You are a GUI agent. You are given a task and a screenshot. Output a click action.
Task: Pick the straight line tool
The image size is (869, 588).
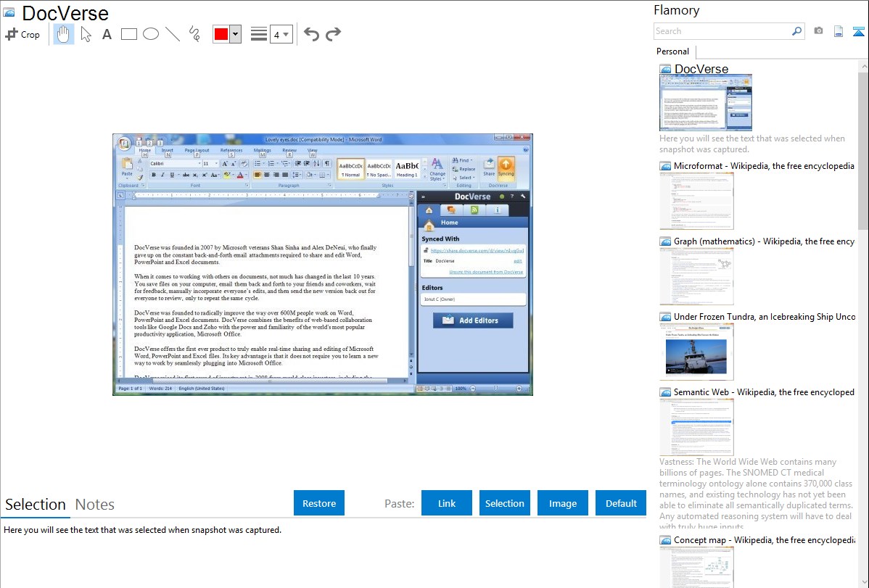173,34
